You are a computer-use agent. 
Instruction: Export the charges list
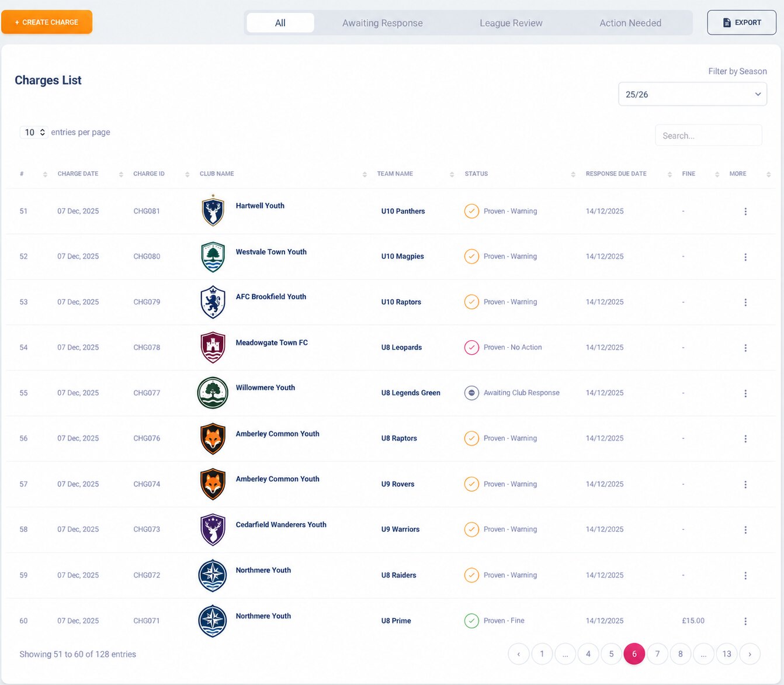click(x=741, y=23)
